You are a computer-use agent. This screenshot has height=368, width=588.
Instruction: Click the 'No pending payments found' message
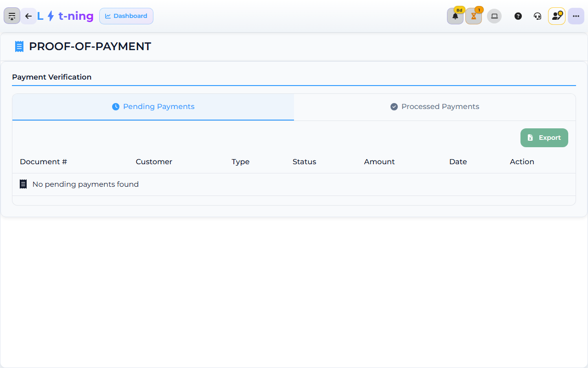click(85, 184)
